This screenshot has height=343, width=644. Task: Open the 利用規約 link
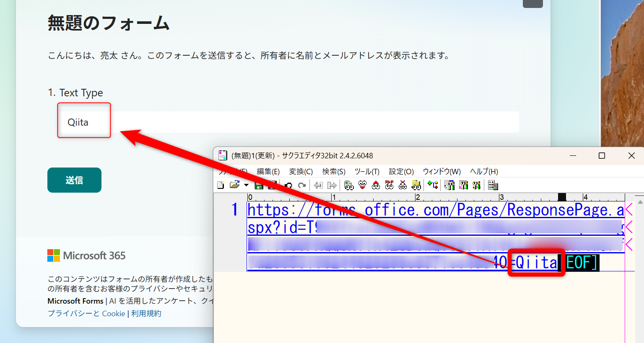click(146, 313)
